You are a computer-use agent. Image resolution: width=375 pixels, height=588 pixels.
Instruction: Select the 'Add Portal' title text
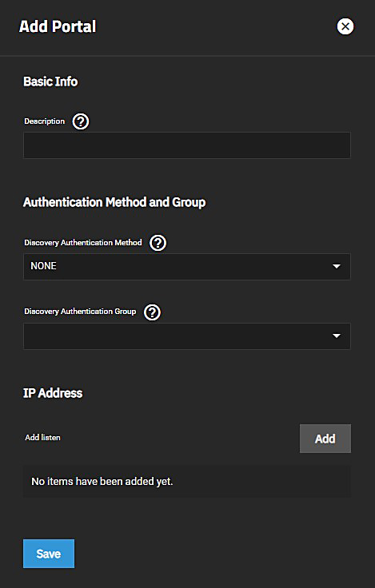pos(58,26)
